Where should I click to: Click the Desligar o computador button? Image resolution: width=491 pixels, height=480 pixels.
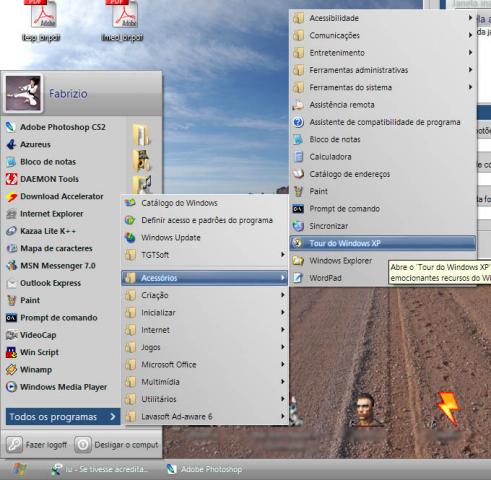point(117,445)
